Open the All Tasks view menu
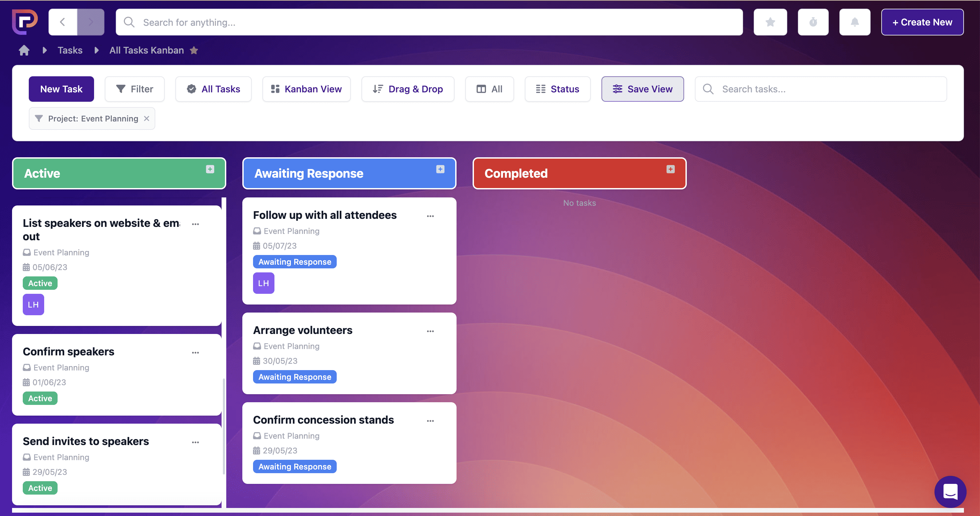This screenshot has width=980, height=516. pyautogui.click(x=214, y=89)
